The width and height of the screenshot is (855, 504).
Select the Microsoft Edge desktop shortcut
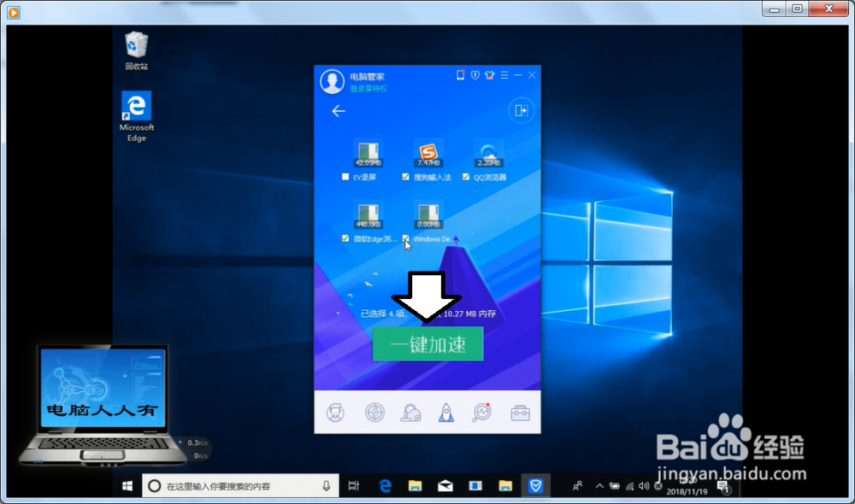pos(136,116)
